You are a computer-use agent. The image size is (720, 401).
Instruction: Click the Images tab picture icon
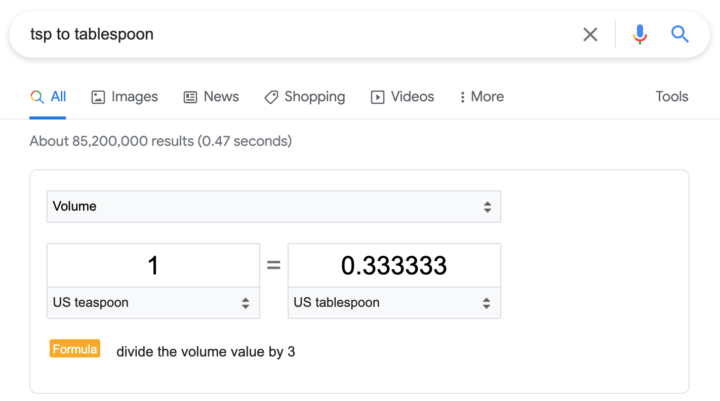(98, 97)
